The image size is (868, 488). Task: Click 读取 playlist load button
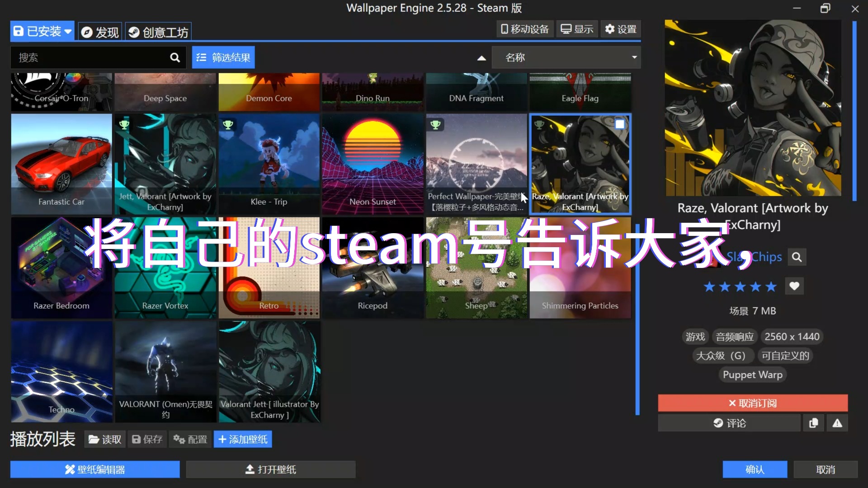click(x=105, y=439)
